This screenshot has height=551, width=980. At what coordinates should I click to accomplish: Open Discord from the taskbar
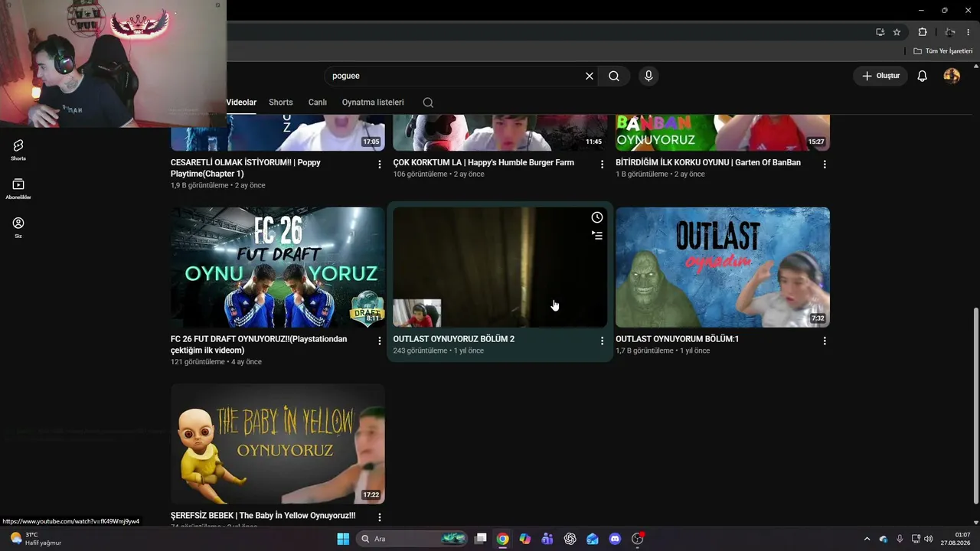coord(615,539)
